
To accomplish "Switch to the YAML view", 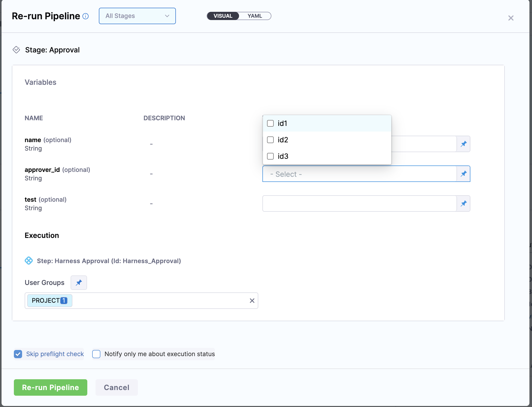I will (x=255, y=16).
